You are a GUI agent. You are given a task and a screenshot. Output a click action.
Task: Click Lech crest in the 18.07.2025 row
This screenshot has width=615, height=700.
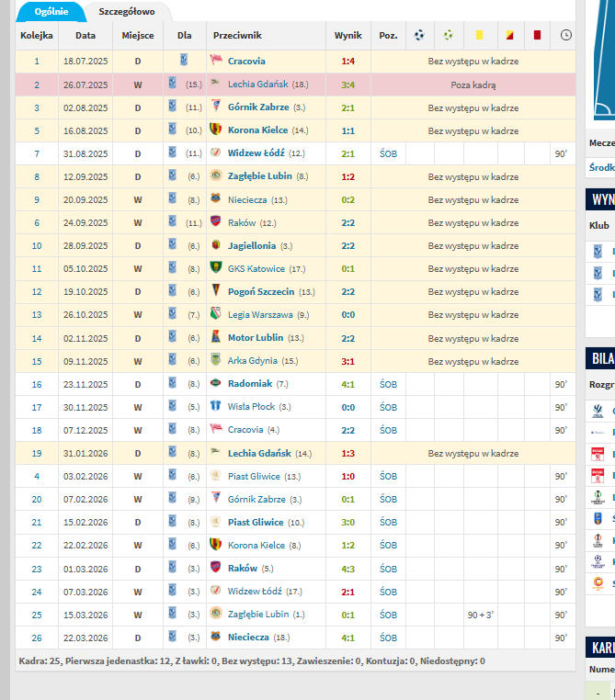click(x=184, y=60)
